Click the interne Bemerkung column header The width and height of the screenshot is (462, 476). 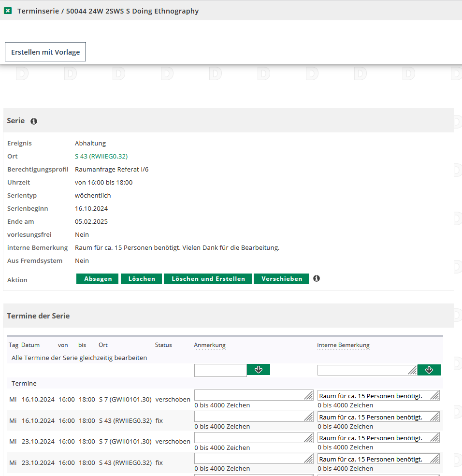click(343, 345)
